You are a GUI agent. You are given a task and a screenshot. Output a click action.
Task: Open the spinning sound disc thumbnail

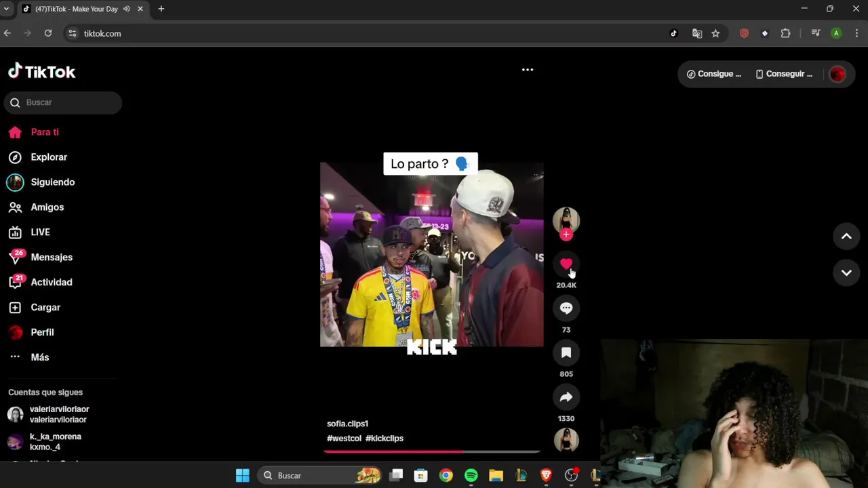(566, 441)
